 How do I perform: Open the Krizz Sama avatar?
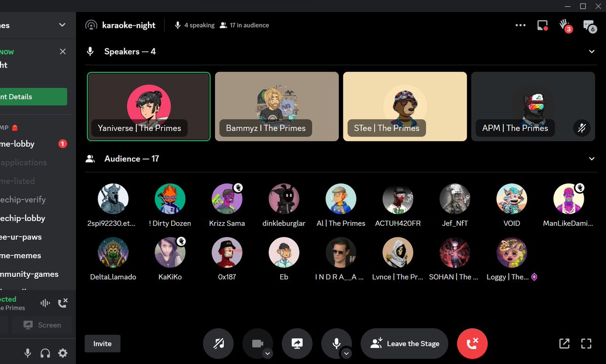227,199
